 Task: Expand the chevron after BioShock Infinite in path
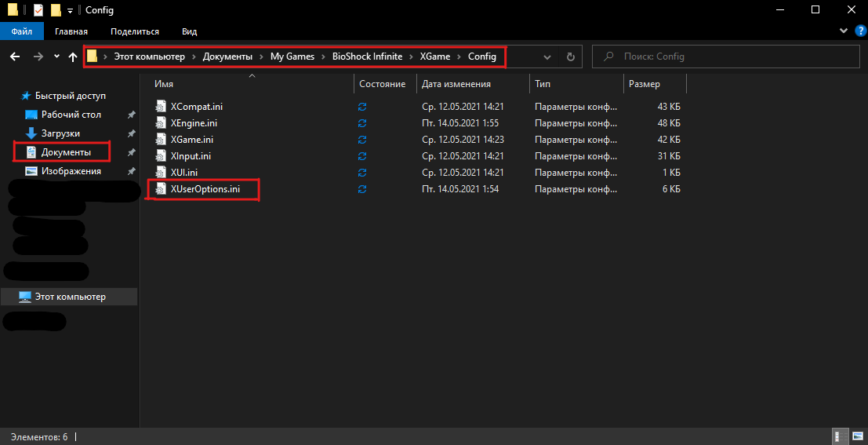click(411, 57)
